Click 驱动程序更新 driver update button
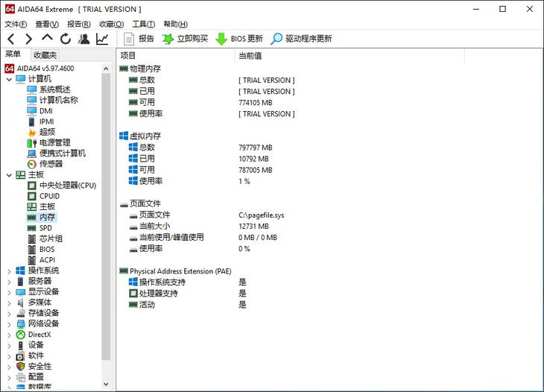544x392 pixels. point(301,39)
